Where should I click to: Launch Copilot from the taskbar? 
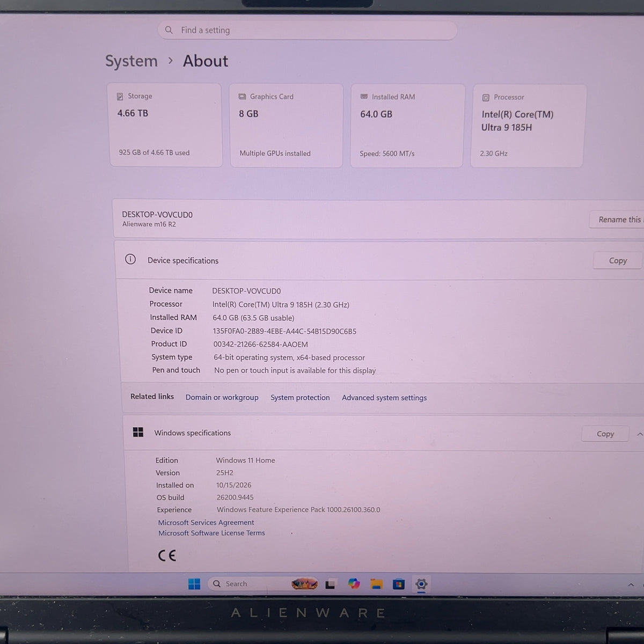[354, 583]
